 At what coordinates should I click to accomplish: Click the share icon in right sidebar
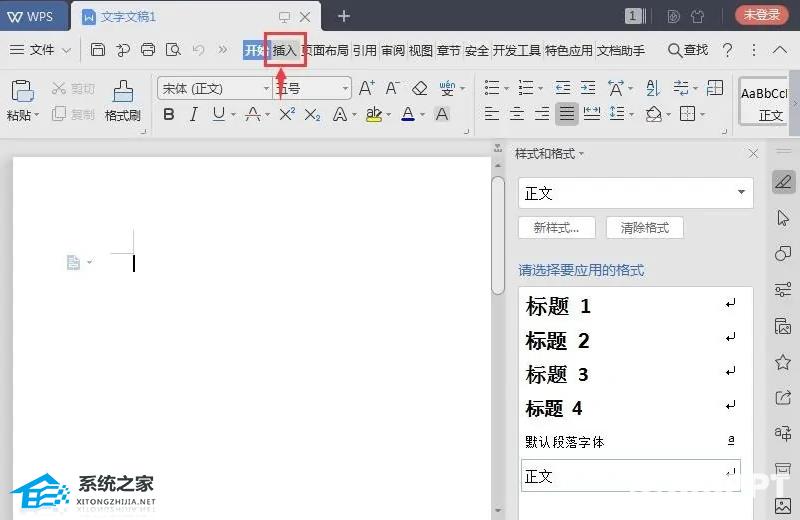(783, 398)
